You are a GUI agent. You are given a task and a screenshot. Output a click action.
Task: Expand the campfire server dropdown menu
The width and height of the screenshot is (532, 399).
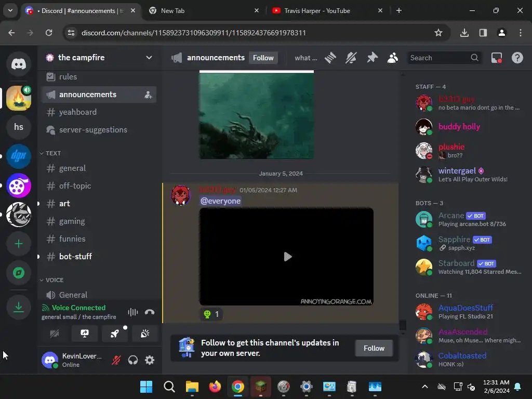[149, 58]
